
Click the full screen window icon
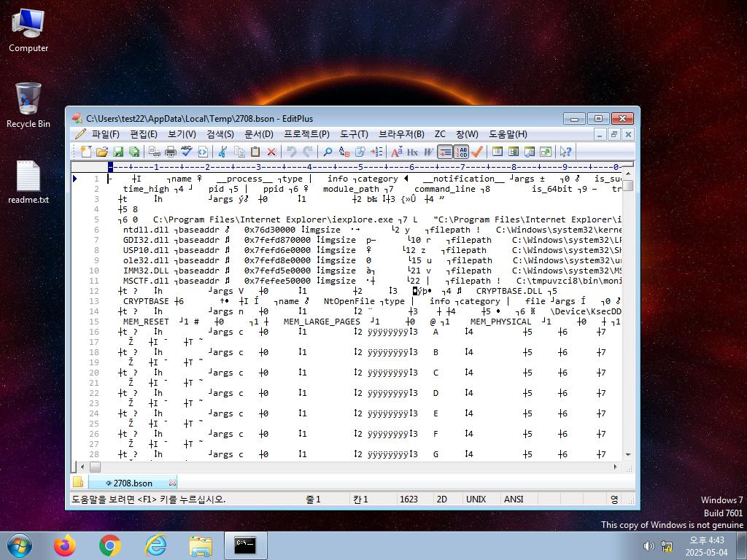tap(546, 152)
